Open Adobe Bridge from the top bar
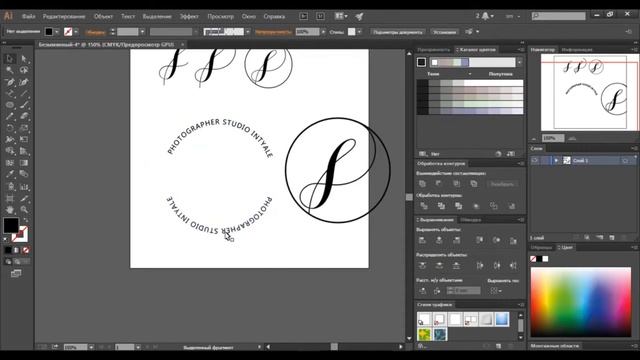 [x=303, y=16]
